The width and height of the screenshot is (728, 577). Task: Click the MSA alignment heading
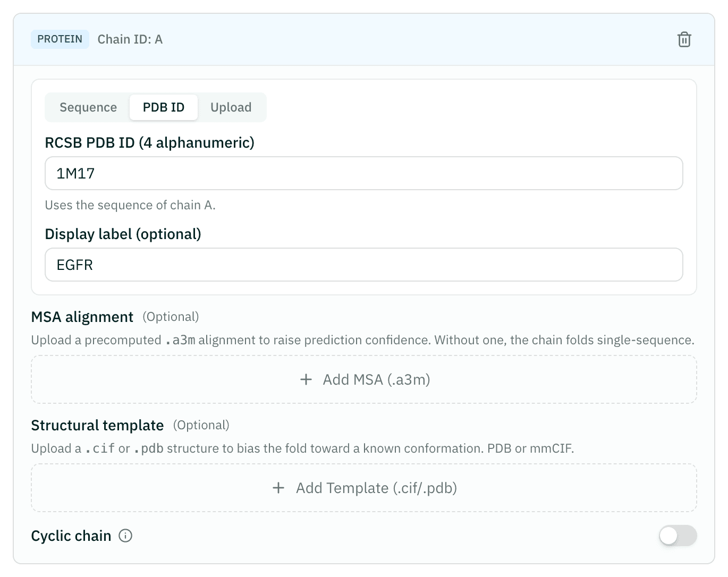(82, 317)
